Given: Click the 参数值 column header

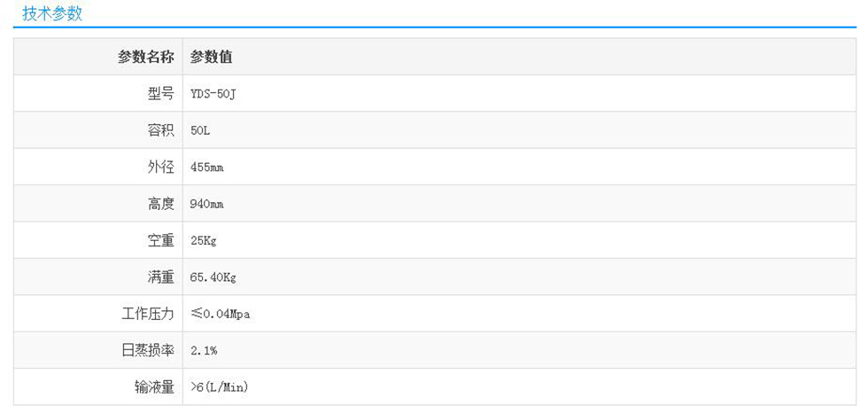Looking at the screenshot, I should (212, 57).
